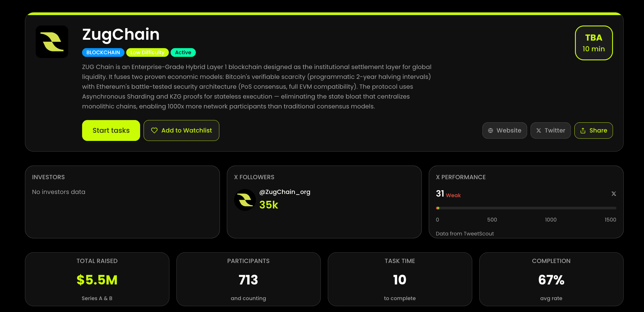Open the Website menu item
The width and height of the screenshot is (644, 312).
click(504, 130)
